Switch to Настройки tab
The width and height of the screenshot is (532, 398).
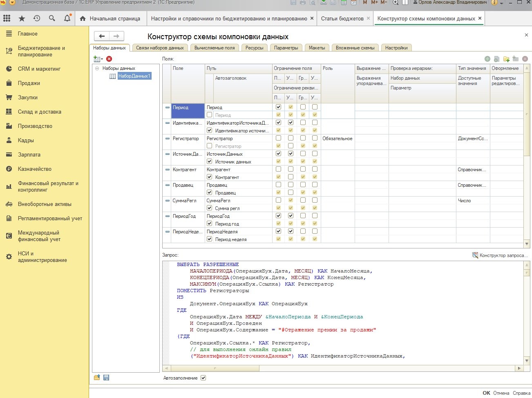click(x=396, y=48)
